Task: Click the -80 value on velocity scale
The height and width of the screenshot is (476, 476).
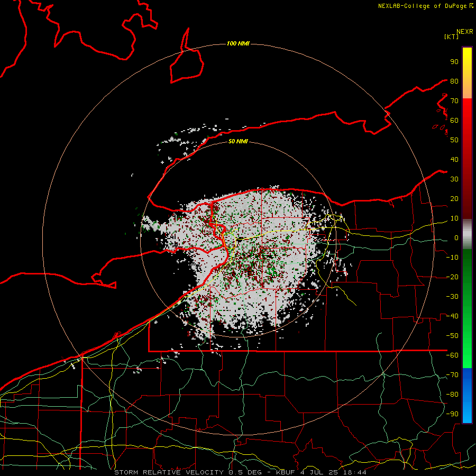Action: coord(452,395)
